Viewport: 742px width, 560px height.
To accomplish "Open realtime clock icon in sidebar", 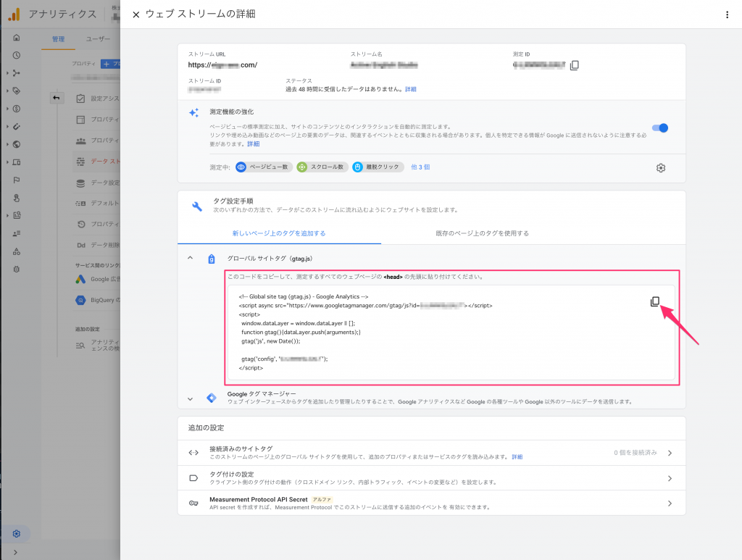I will (17, 55).
